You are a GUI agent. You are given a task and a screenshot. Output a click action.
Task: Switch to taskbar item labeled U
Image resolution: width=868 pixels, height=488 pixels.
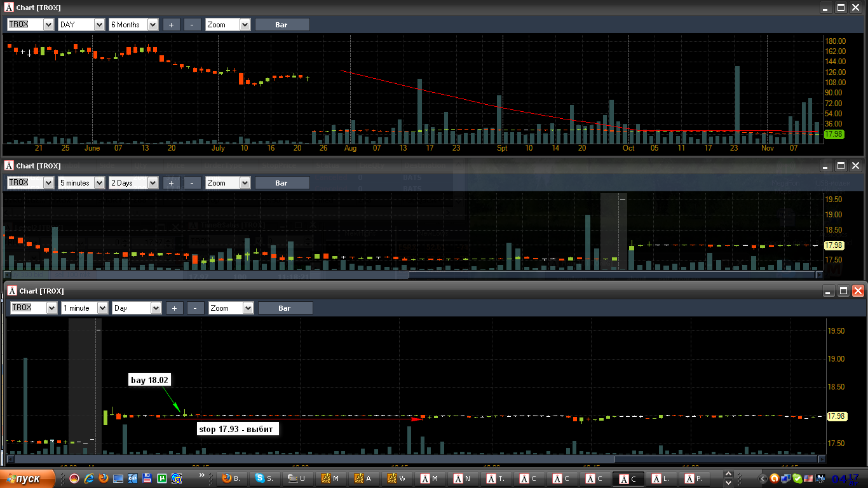pos(297,479)
